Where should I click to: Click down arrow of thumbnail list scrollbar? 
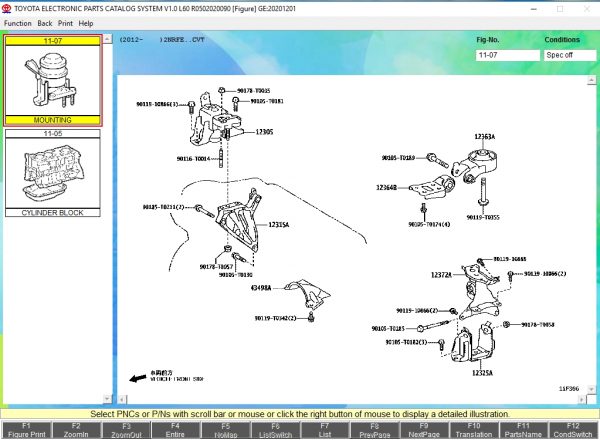108,398
